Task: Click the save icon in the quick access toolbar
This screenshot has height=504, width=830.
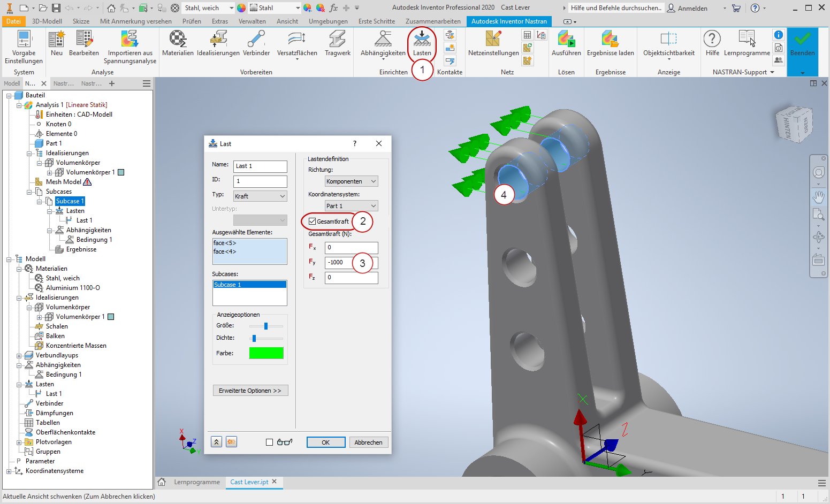Action: [x=56, y=8]
